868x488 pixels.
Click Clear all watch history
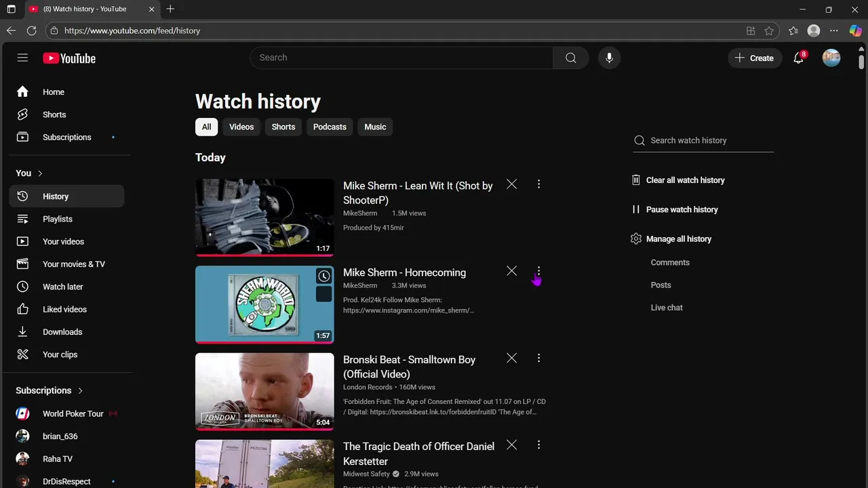[x=677, y=180]
